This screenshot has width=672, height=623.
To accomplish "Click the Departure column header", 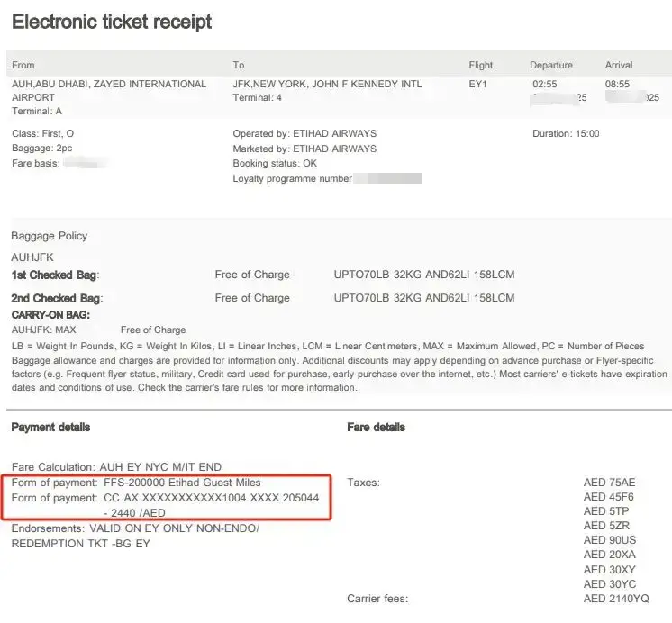I will 550,65.
